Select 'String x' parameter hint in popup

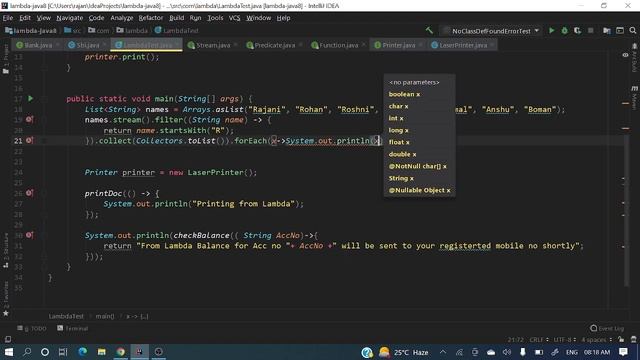coord(401,178)
